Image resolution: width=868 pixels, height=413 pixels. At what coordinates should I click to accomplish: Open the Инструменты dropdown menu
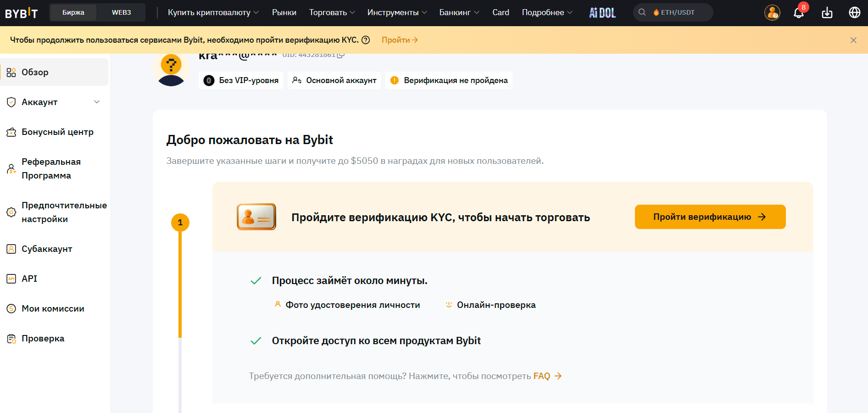click(397, 12)
